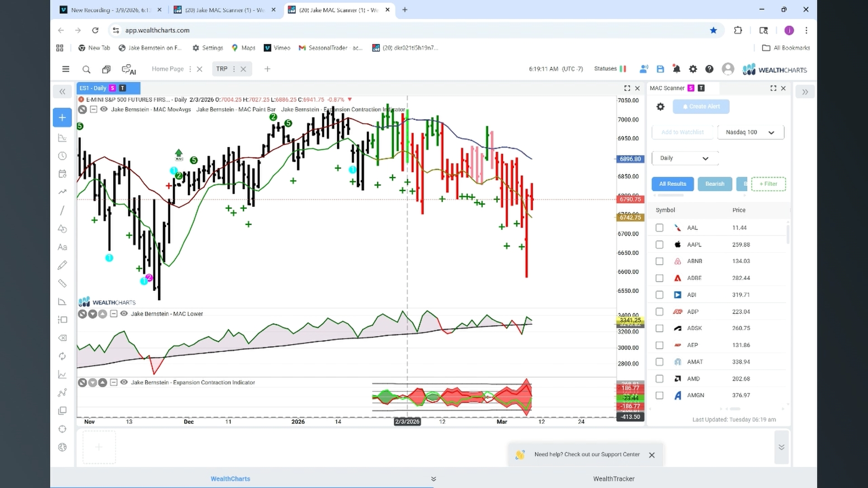The height and width of the screenshot is (488, 868).
Task: Select the trend line drawing tool
Action: pyautogui.click(x=62, y=211)
